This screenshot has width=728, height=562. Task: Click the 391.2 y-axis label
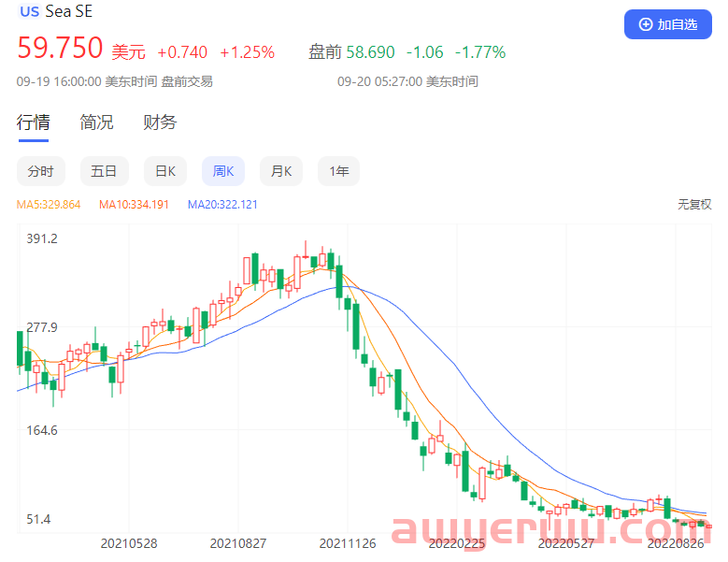[42, 238]
